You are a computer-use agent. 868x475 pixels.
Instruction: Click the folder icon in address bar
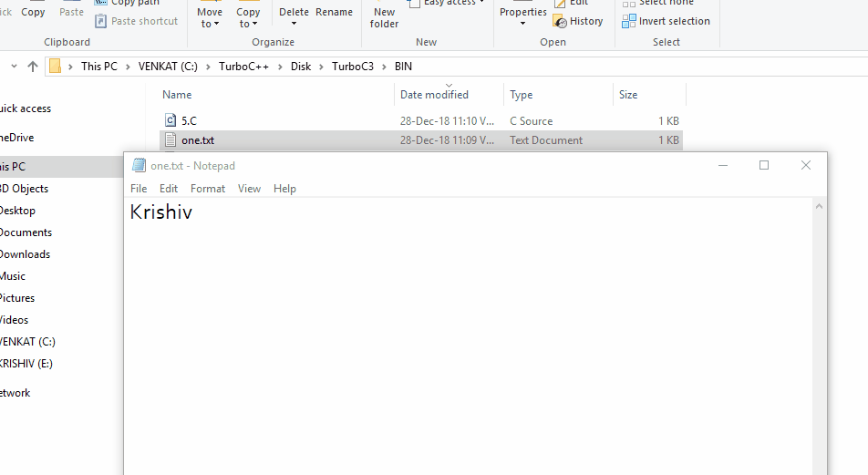[56, 67]
